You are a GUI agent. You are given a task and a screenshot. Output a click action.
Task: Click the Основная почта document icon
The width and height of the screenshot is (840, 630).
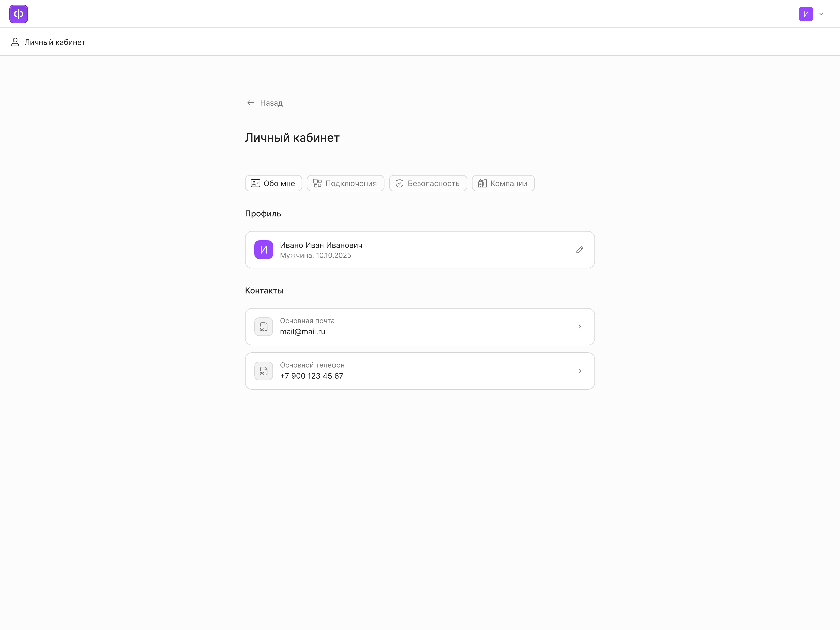click(x=264, y=326)
